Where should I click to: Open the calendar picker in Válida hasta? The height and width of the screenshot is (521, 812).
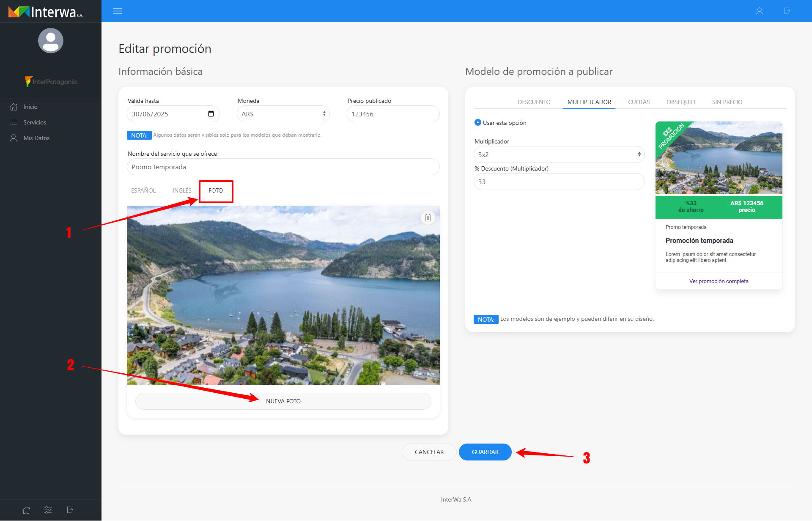[x=211, y=114]
